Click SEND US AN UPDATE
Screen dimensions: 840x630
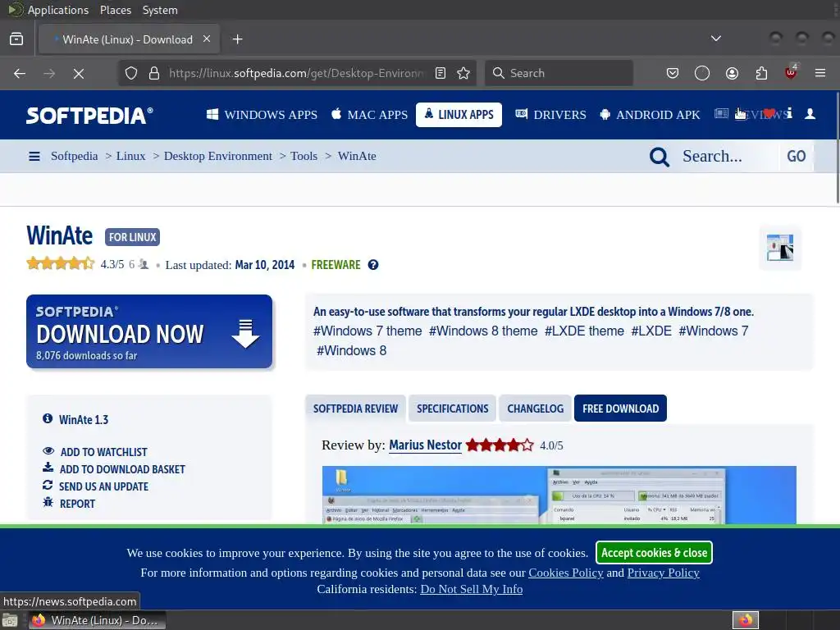point(104,486)
